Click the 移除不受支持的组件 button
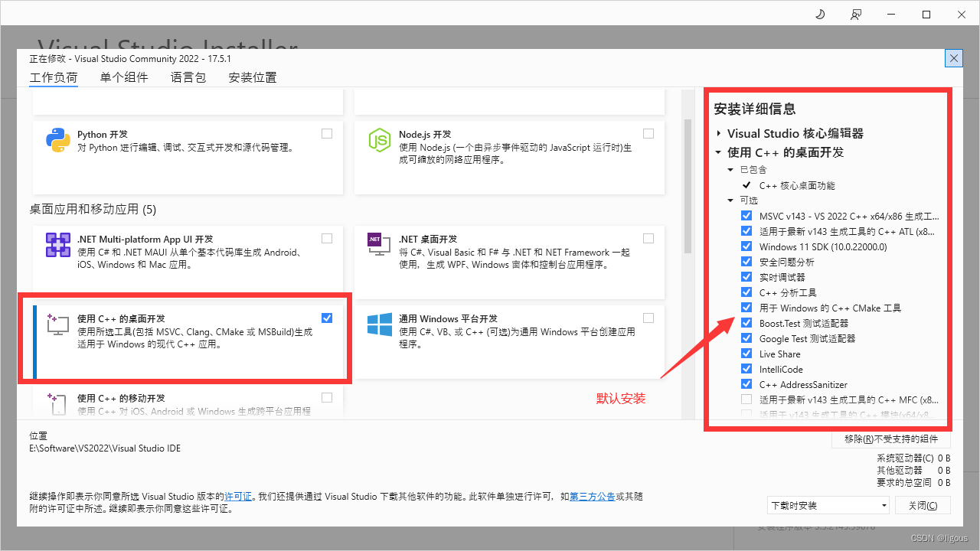 click(x=891, y=439)
